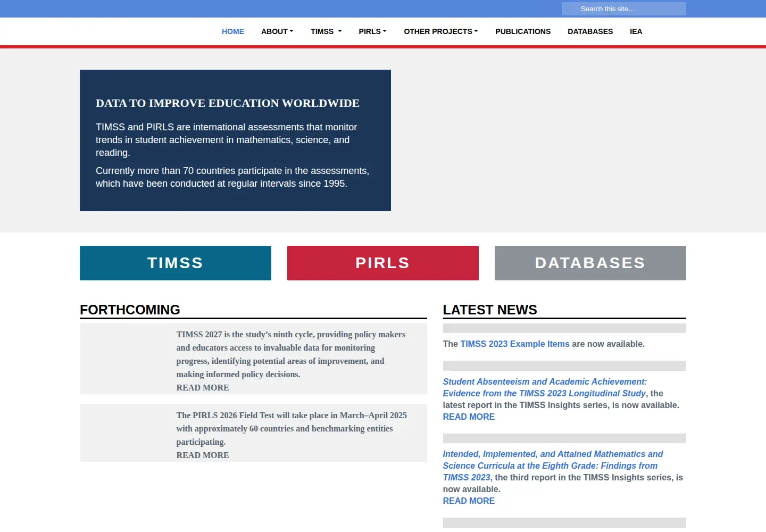Open the Intended, Implemented, and Attained curricula report

pyautogui.click(x=553, y=465)
